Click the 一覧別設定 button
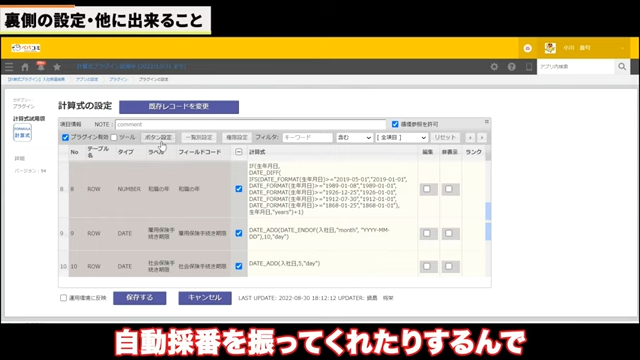 pyautogui.click(x=199, y=138)
